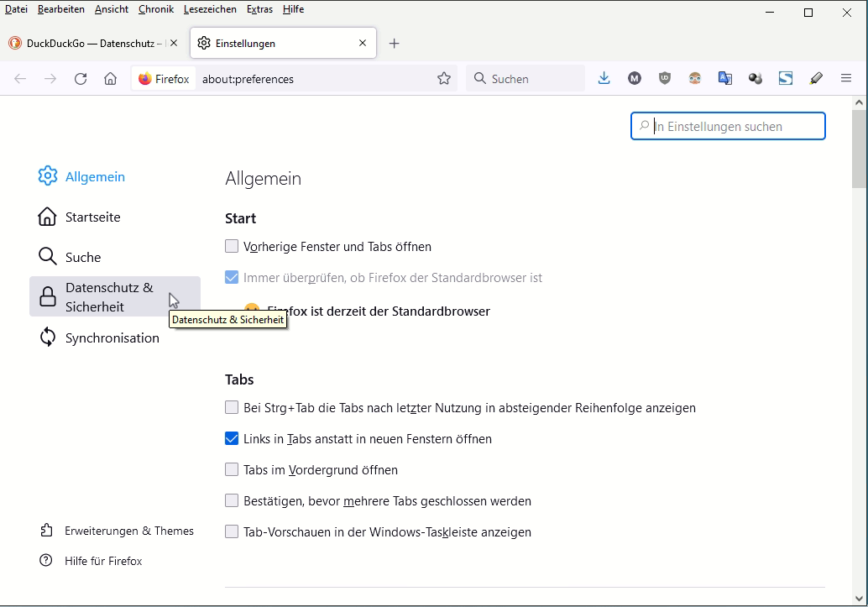Image resolution: width=868 pixels, height=607 pixels.
Task: Click the scrollbar up arrow
Action: pyautogui.click(x=859, y=102)
